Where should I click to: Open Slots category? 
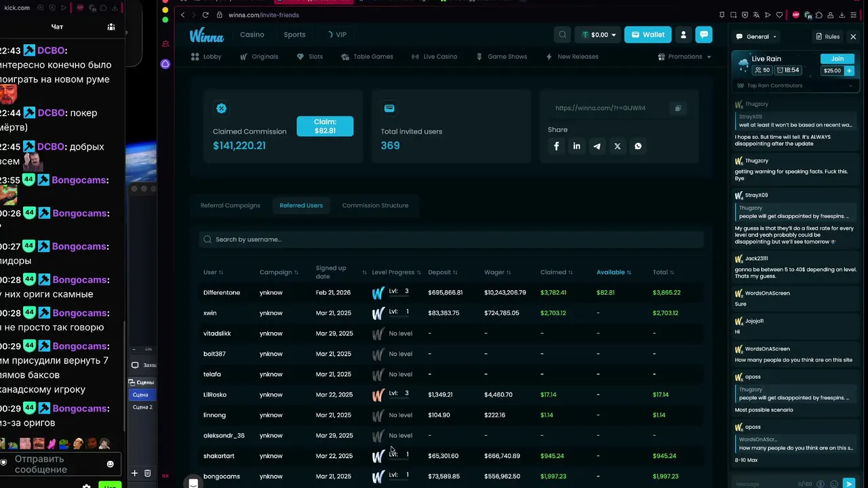310,57
